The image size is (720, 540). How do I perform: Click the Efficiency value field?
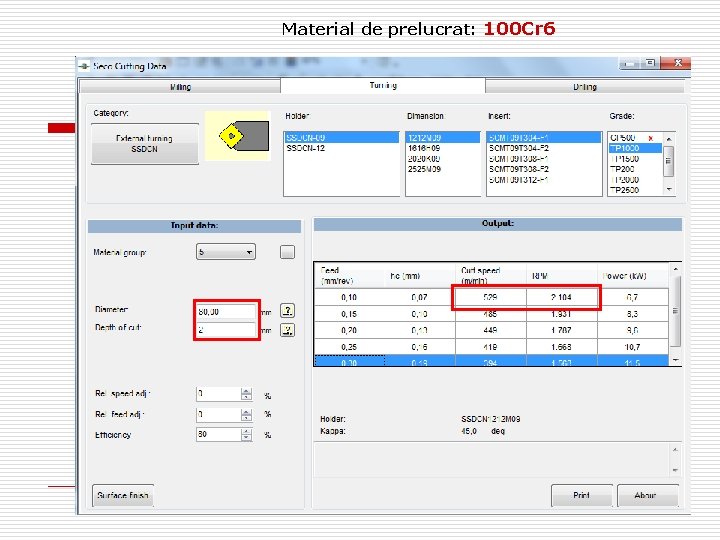(x=219, y=434)
